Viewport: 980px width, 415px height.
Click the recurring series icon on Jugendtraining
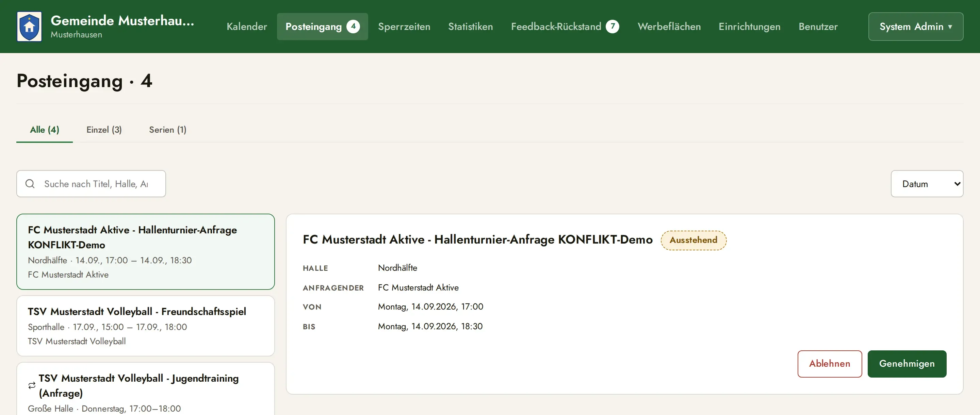[x=32, y=385]
